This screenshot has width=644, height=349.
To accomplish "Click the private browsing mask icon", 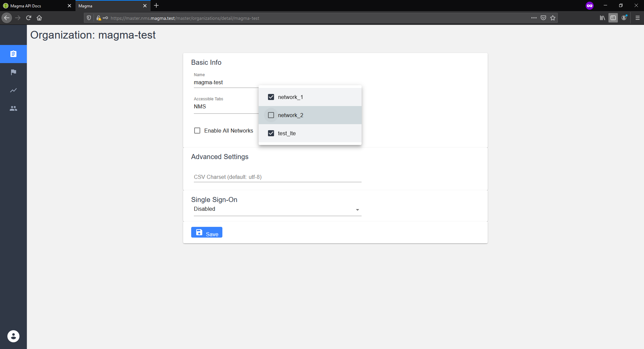I will pyautogui.click(x=590, y=6).
